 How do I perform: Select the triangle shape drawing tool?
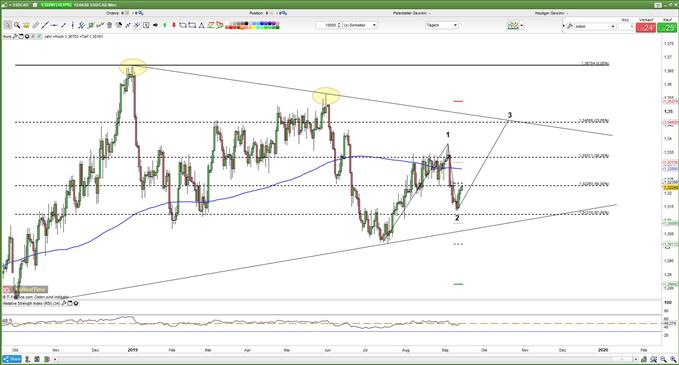pyautogui.click(x=201, y=25)
